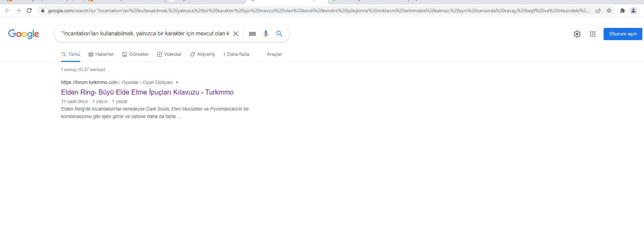Open the Chrome profile avatar icon
The width and height of the screenshot is (644, 249).
point(633,11)
